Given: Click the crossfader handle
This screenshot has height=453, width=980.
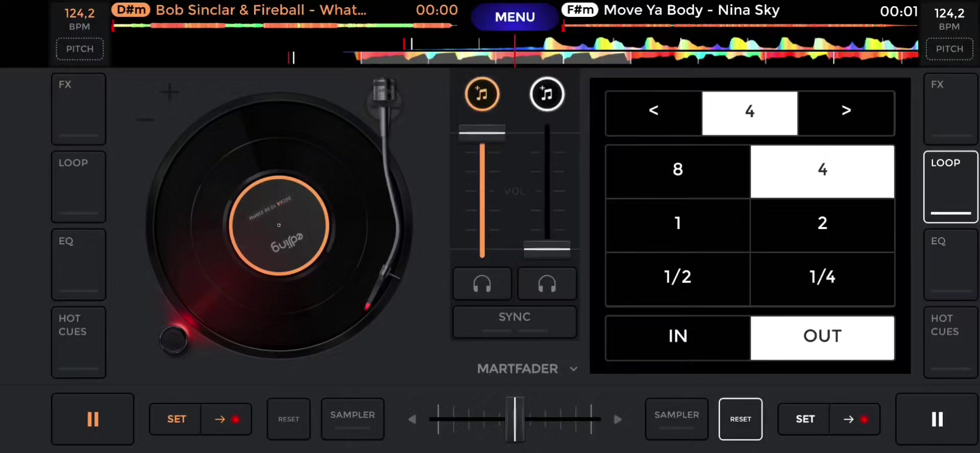Looking at the screenshot, I should tap(515, 419).
